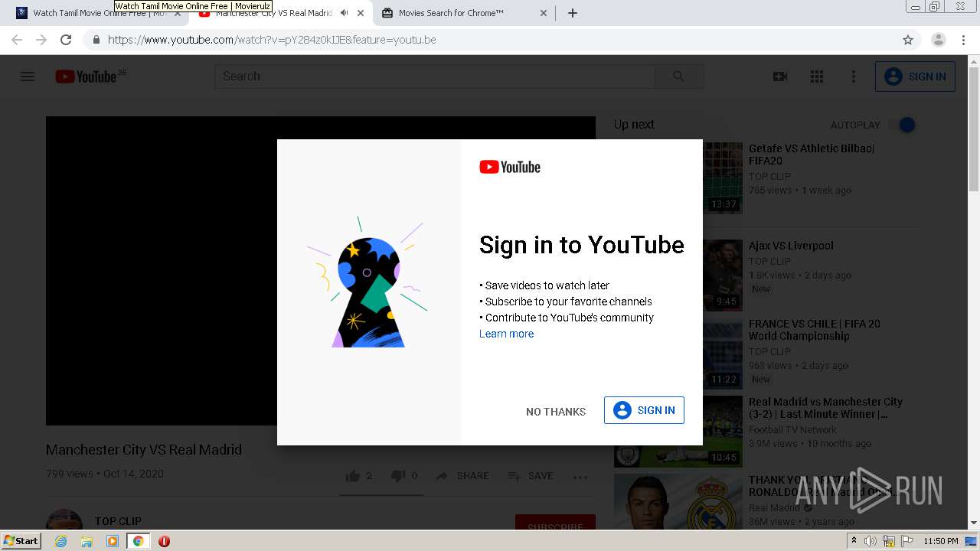Screen dimensions: 980x551
Task: Open the YouTube apps grid icon
Action: (x=817, y=77)
